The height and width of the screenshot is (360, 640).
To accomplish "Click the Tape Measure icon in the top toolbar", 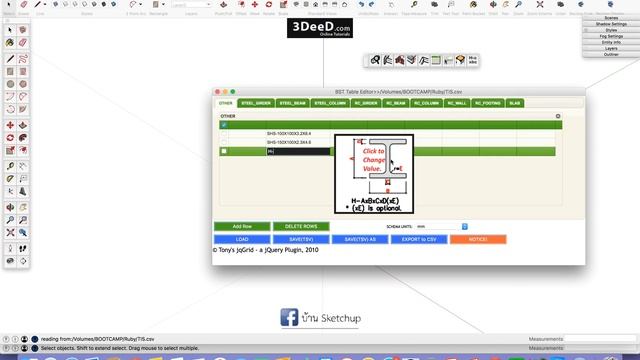I will coord(414,4).
